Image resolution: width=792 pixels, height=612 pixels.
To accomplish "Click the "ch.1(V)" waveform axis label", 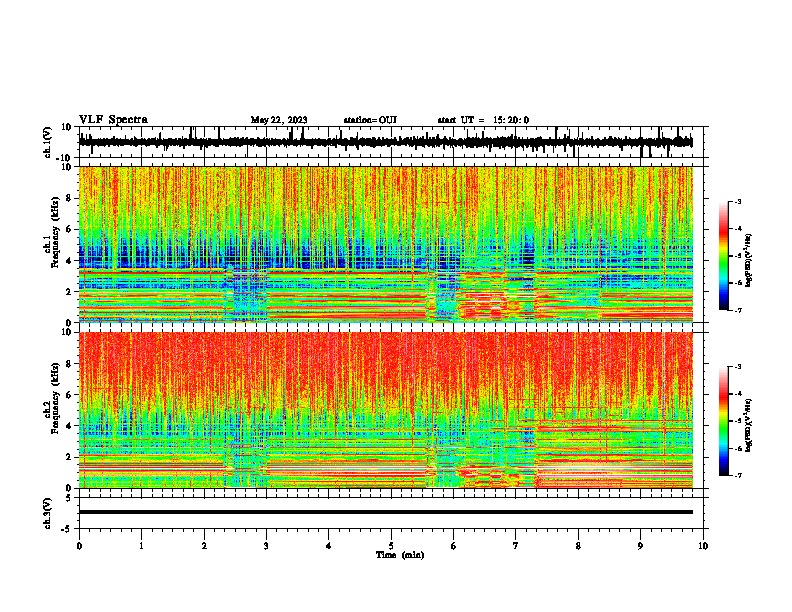I will (48, 142).
